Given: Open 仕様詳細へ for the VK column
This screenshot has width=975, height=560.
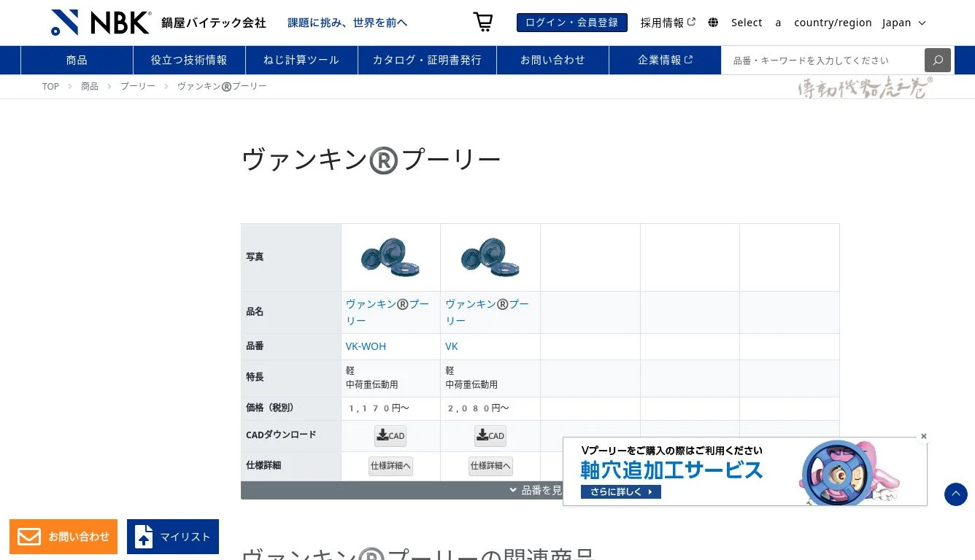Looking at the screenshot, I should click(x=490, y=466).
